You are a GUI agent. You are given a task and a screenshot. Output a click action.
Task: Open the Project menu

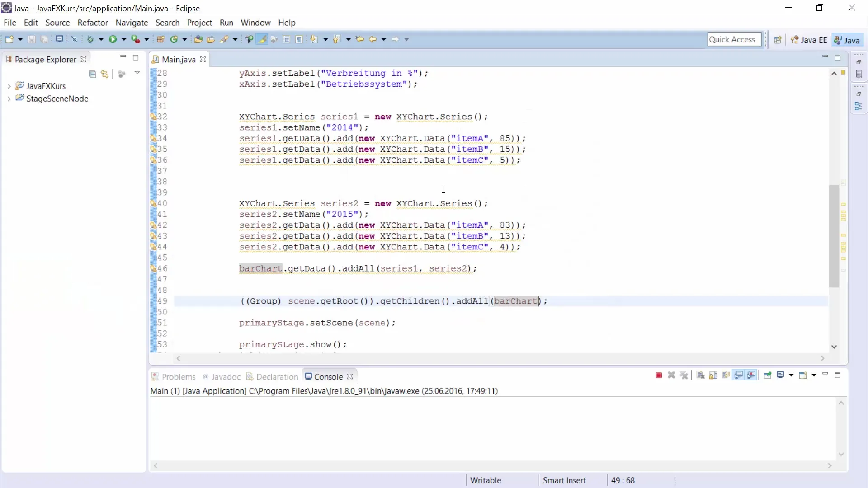pos(199,23)
